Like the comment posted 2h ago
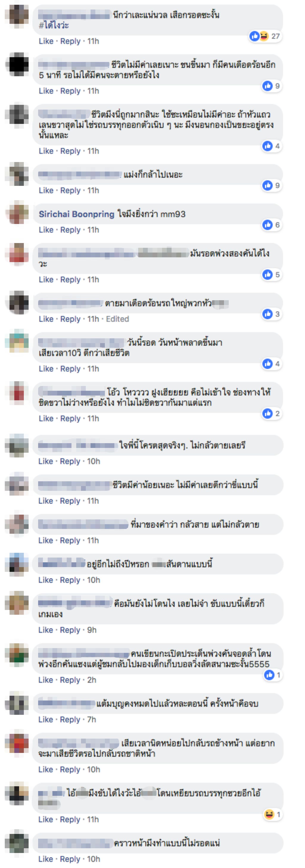Image resolution: width=305 pixels, height=868 pixels. (x=46, y=680)
